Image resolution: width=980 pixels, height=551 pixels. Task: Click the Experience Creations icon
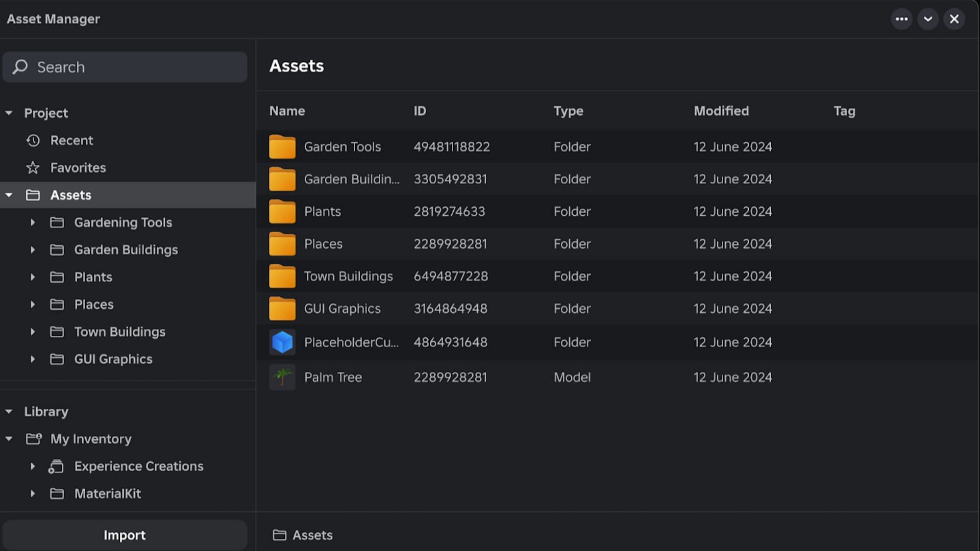click(x=57, y=466)
